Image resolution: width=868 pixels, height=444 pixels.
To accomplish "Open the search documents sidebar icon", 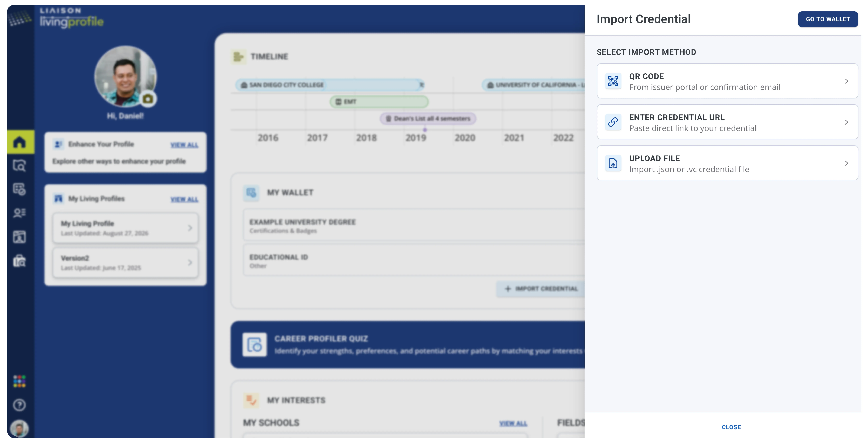I will point(19,166).
